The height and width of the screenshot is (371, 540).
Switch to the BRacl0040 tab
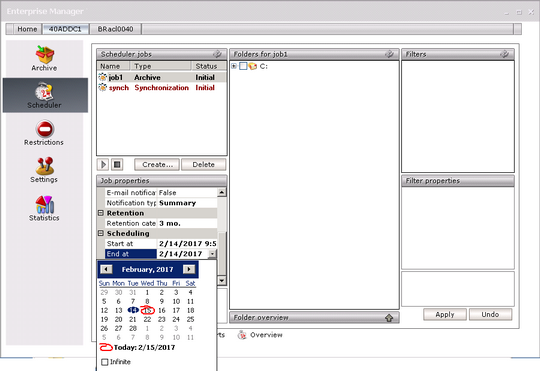click(x=115, y=29)
